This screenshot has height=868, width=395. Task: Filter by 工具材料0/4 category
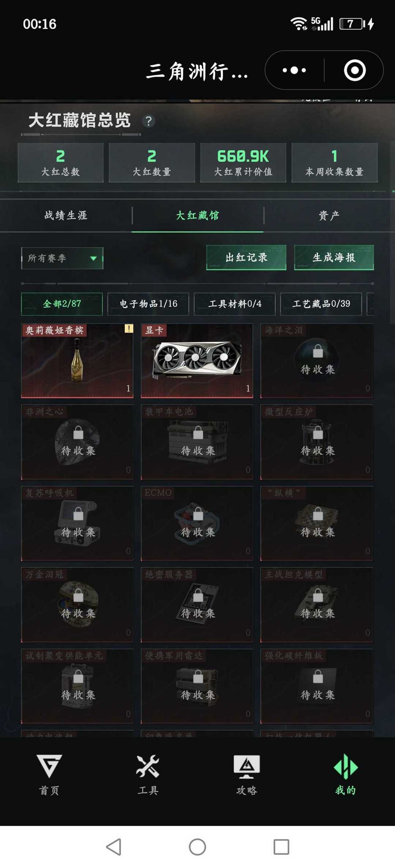tap(234, 304)
